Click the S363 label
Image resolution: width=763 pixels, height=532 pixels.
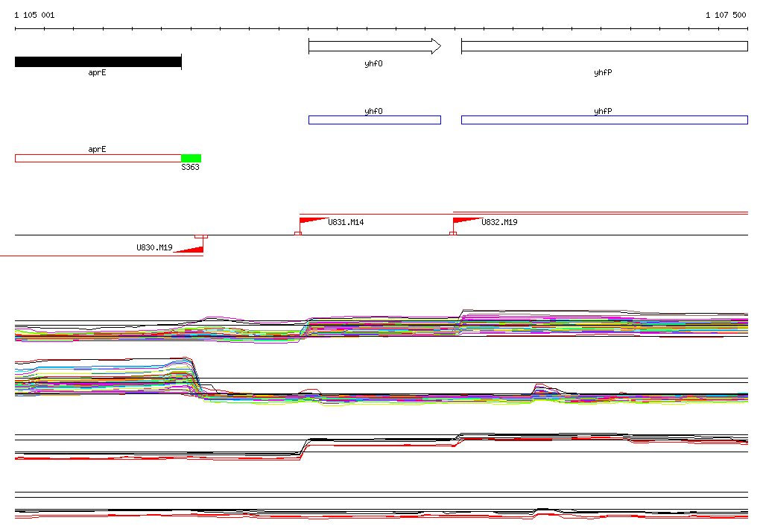[190, 167]
